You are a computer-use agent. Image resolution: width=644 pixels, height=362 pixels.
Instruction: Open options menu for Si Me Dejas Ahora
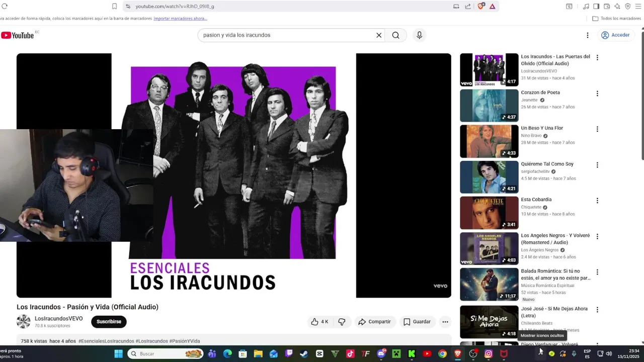click(597, 310)
